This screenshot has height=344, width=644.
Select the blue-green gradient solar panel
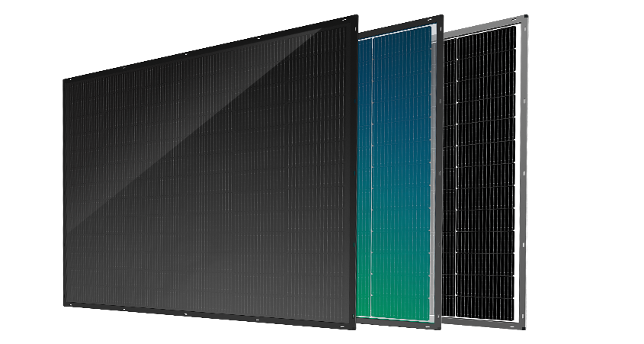pyautogui.click(x=399, y=172)
